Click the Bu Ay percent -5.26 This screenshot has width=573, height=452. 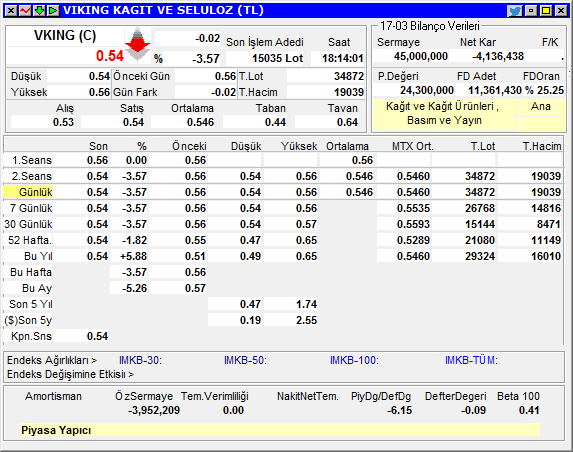pos(134,289)
